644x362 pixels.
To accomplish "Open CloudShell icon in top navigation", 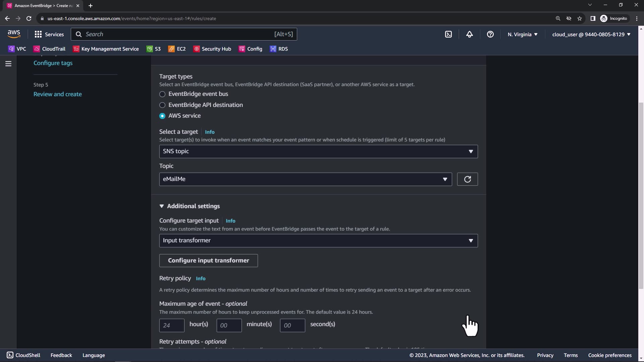I will tap(448, 34).
